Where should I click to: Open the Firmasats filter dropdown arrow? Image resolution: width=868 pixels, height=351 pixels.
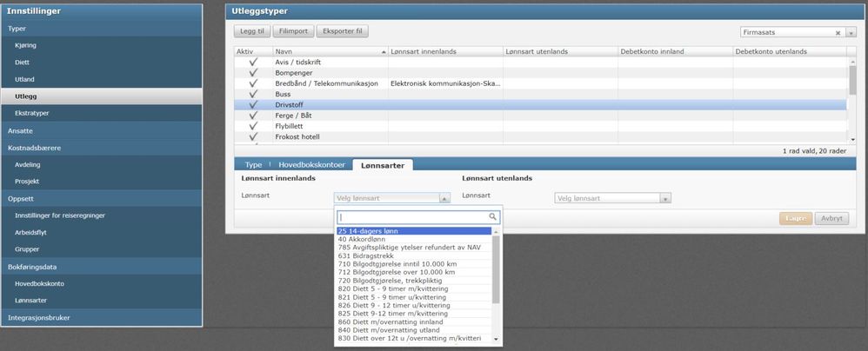[851, 33]
